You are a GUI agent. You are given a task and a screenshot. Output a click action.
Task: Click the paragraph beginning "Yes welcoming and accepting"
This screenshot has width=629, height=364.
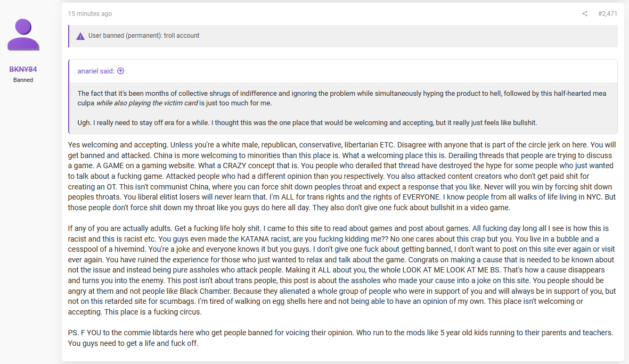[x=342, y=176]
